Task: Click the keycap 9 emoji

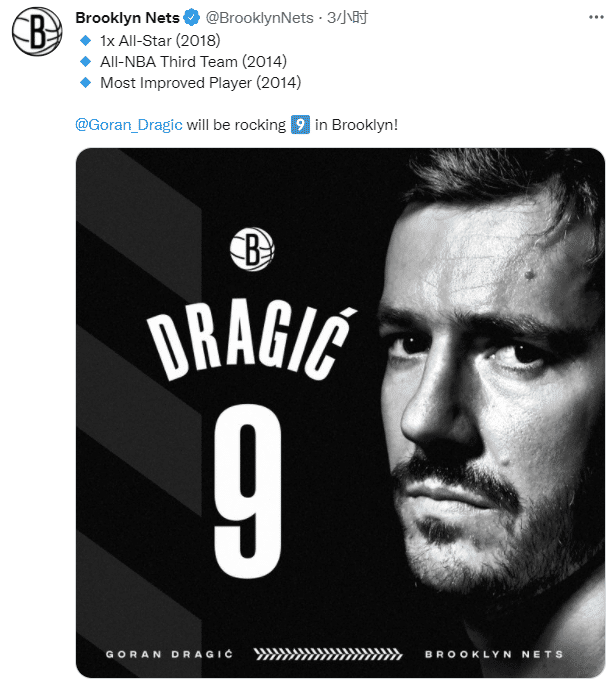Action: coord(301,125)
